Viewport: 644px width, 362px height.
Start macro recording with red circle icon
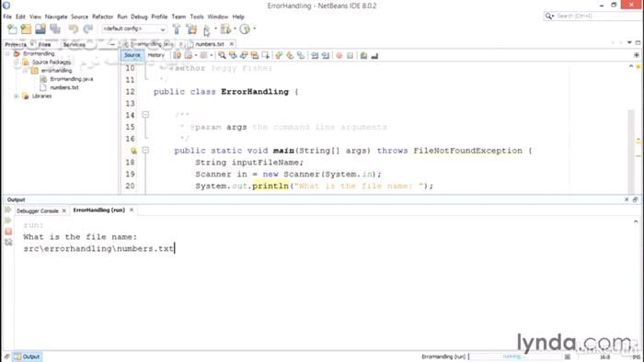pos(339,55)
